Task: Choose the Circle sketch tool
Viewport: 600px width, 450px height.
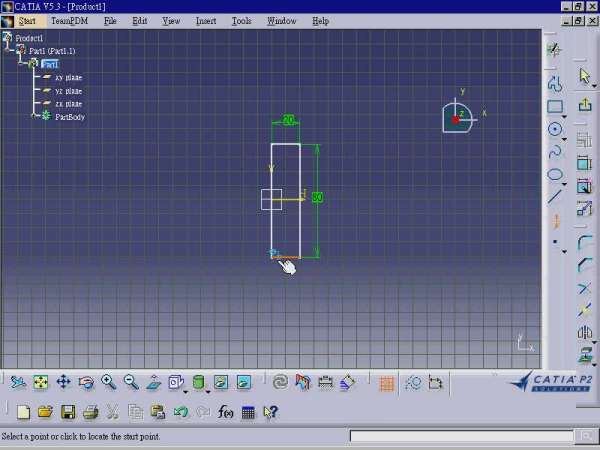Action: click(555, 129)
